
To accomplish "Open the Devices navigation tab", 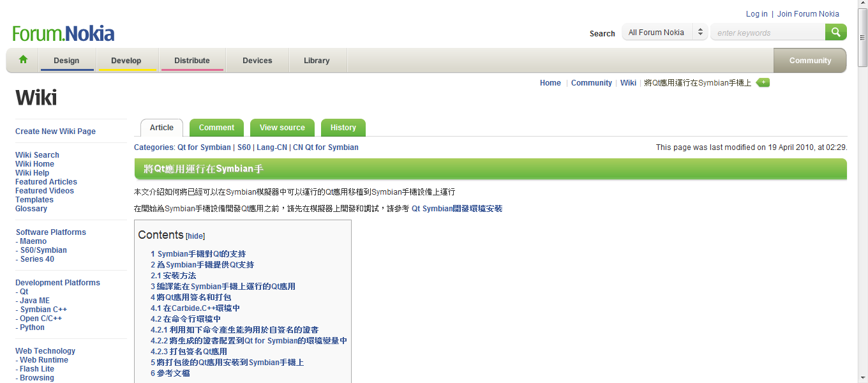I will point(257,61).
